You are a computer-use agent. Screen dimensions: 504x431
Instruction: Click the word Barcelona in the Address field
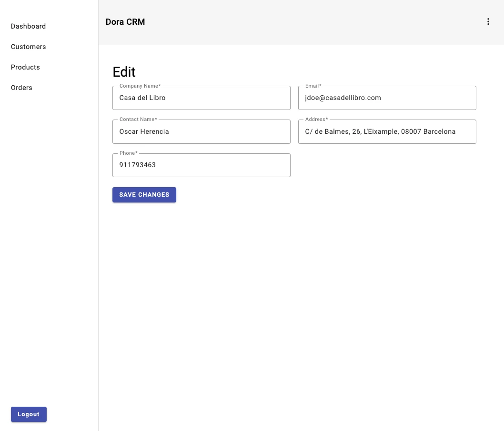(439, 131)
